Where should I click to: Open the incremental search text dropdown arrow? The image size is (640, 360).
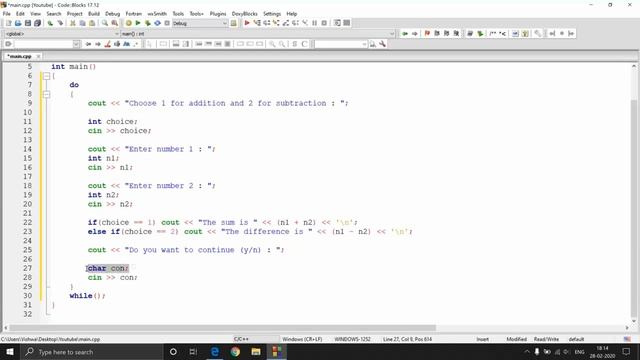point(76,44)
